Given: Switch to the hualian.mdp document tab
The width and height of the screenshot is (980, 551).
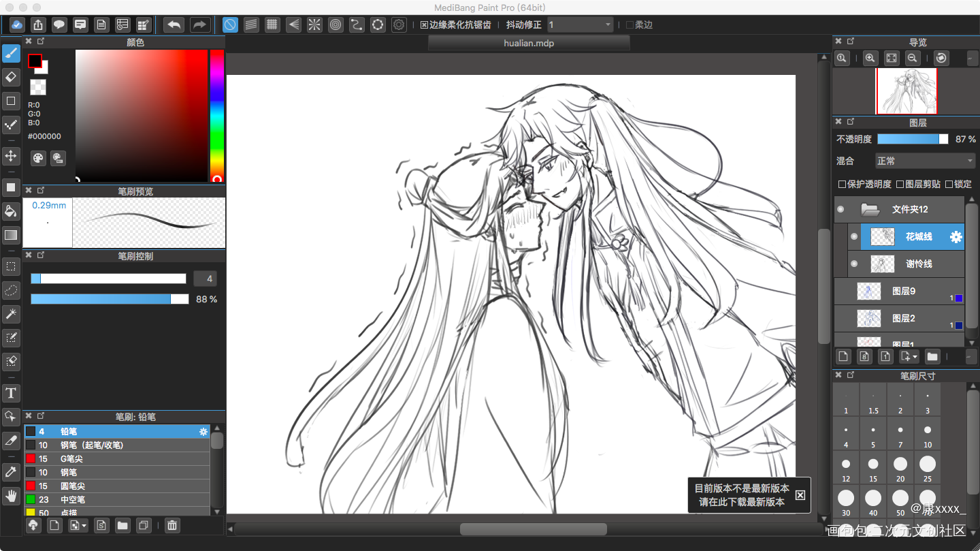Looking at the screenshot, I should click(529, 43).
